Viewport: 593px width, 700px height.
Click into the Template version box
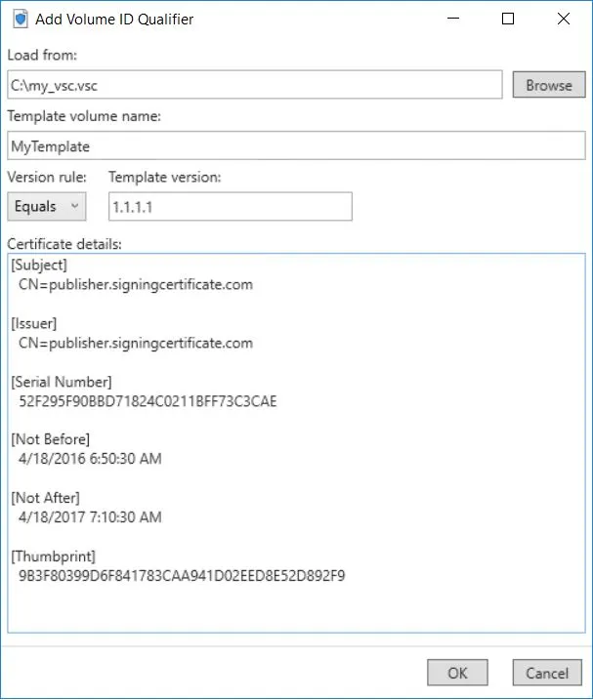click(230, 207)
